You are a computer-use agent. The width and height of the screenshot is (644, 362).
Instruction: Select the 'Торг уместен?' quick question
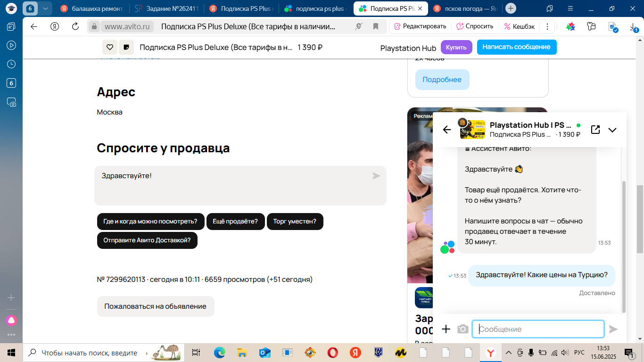295,222
